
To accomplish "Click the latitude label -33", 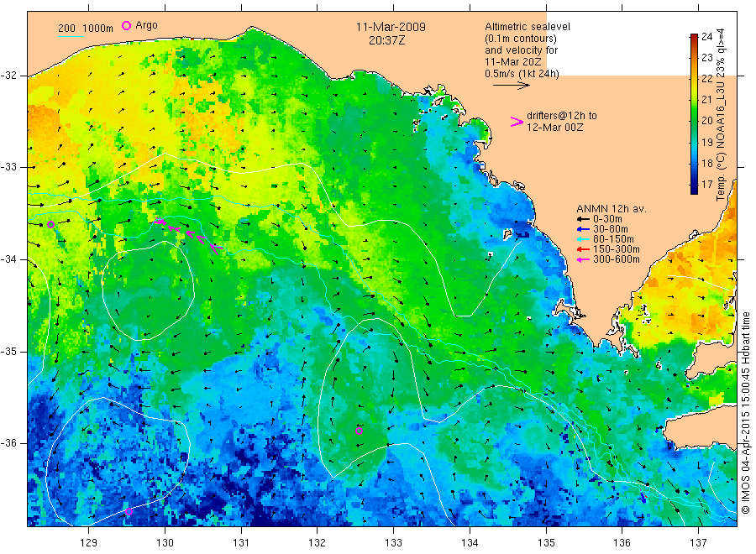I will click(8, 167).
